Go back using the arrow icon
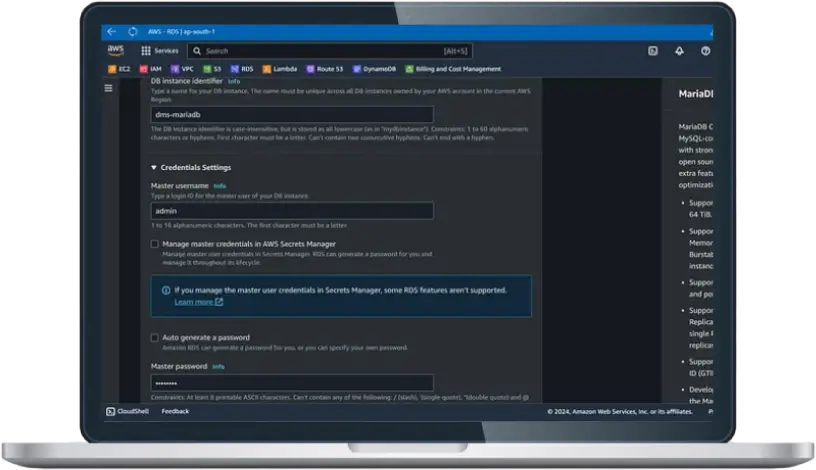This screenshot has height=470, width=816. (111, 31)
